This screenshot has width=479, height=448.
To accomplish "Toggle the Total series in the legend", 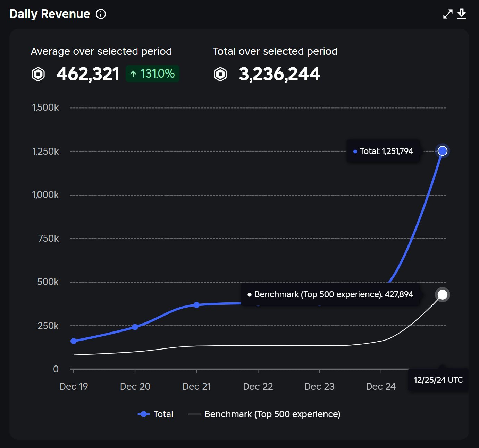I will [x=155, y=414].
